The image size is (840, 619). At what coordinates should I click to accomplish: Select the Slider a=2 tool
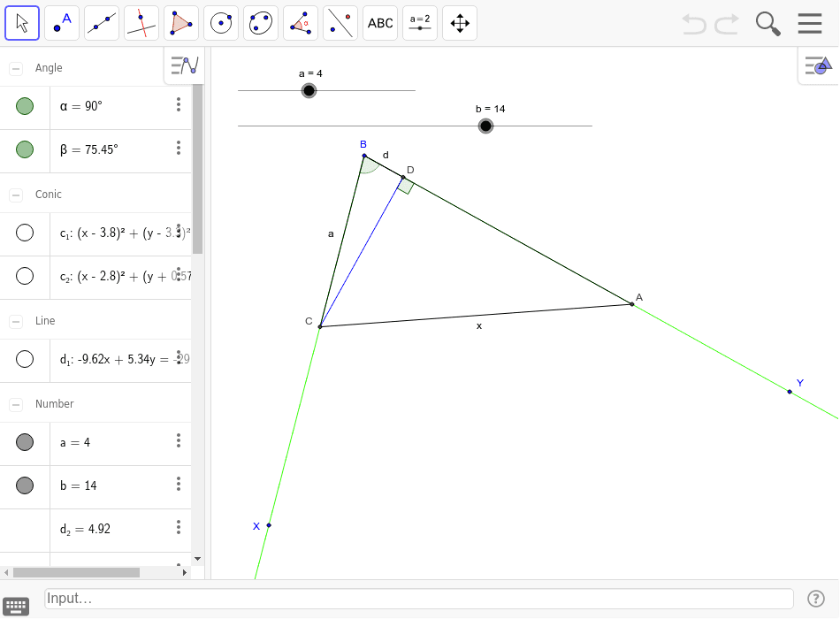point(420,23)
